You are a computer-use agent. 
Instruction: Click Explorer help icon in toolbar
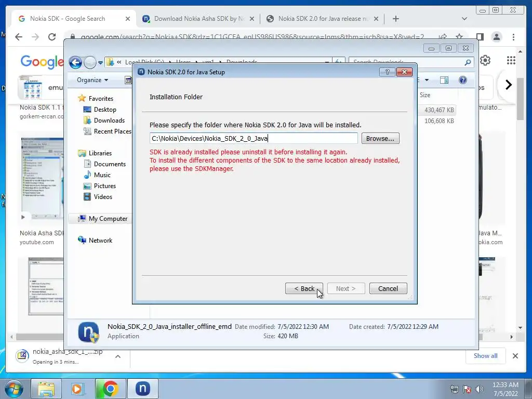click(463, 80)
